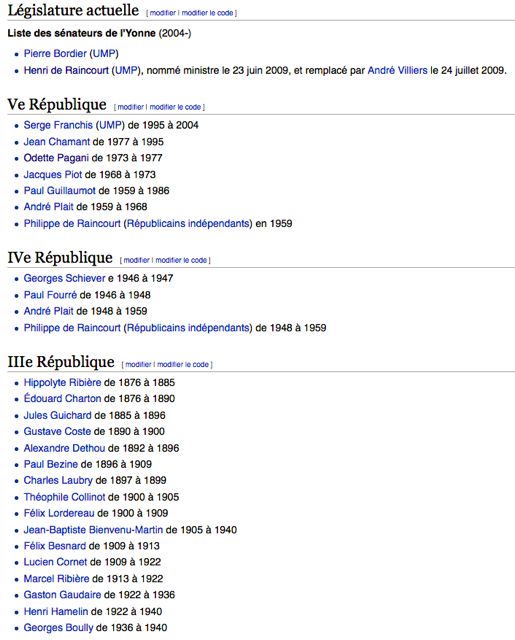Viewport: 515px width, 640px height.
Task: Select the Théophile Collinot link
Action: 64,497
